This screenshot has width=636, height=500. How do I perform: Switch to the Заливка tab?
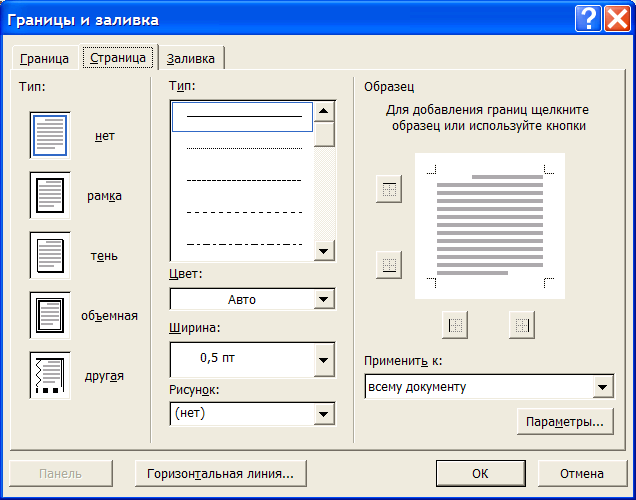tap(191, 58)
